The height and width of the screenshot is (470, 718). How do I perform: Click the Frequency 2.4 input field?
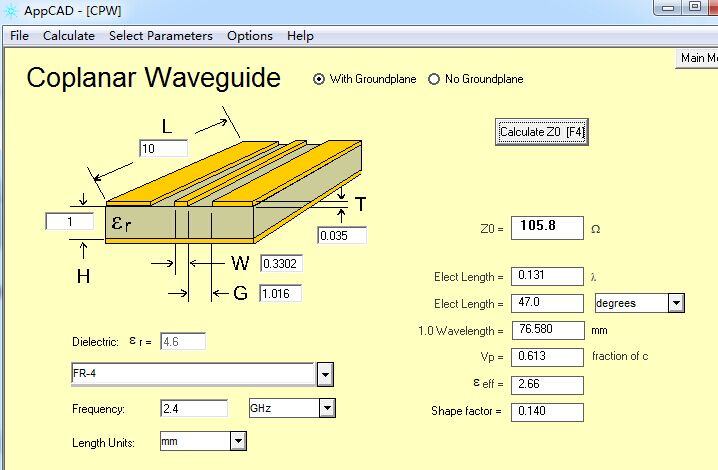tap(194, 408)
